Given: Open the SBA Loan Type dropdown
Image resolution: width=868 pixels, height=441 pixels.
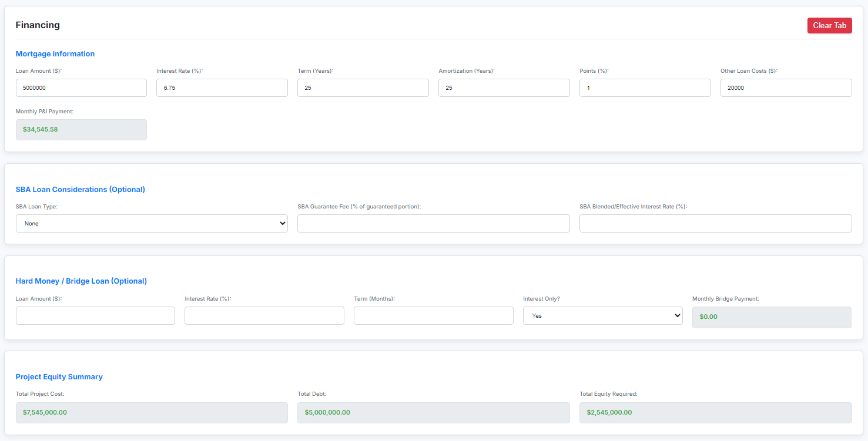Looking at the screenshot, I should [152, 223].
